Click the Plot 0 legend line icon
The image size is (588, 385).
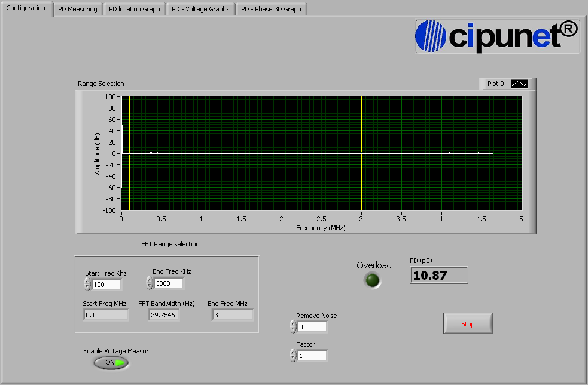(519, 84)
